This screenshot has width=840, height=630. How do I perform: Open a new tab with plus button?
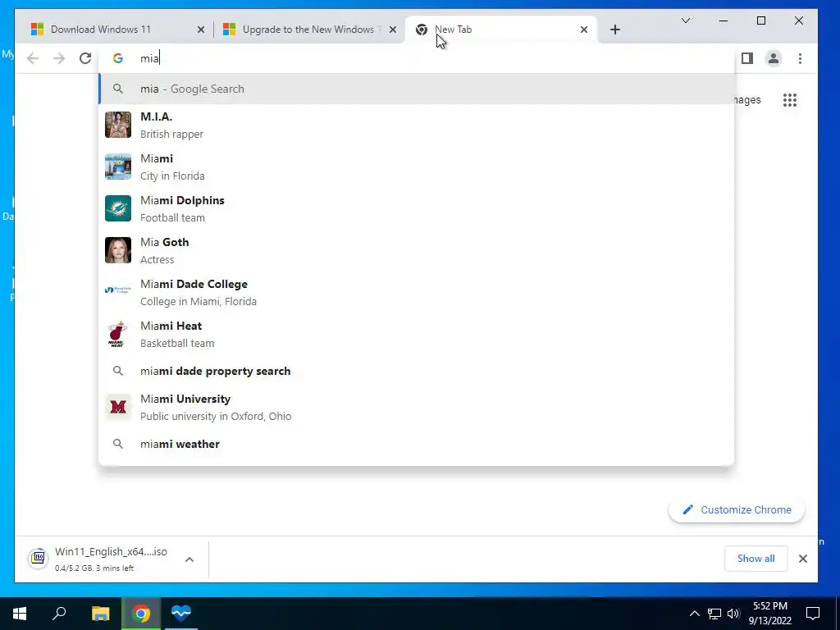pyautogui.click(x=615, y=30)
